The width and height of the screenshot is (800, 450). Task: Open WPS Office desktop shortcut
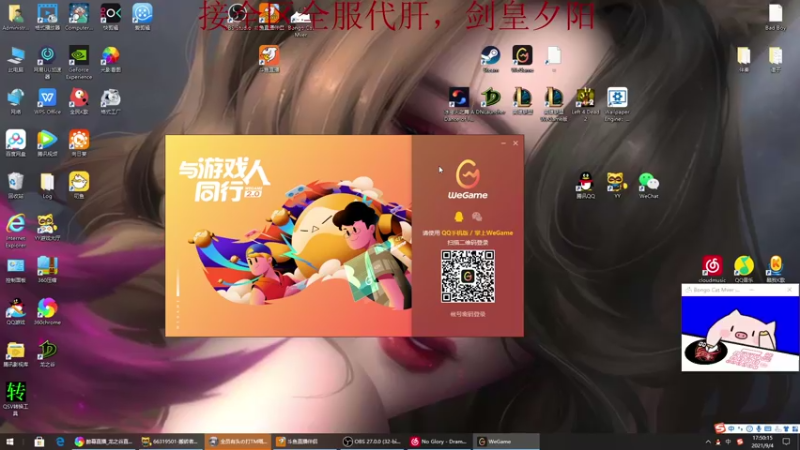point(47,101)
